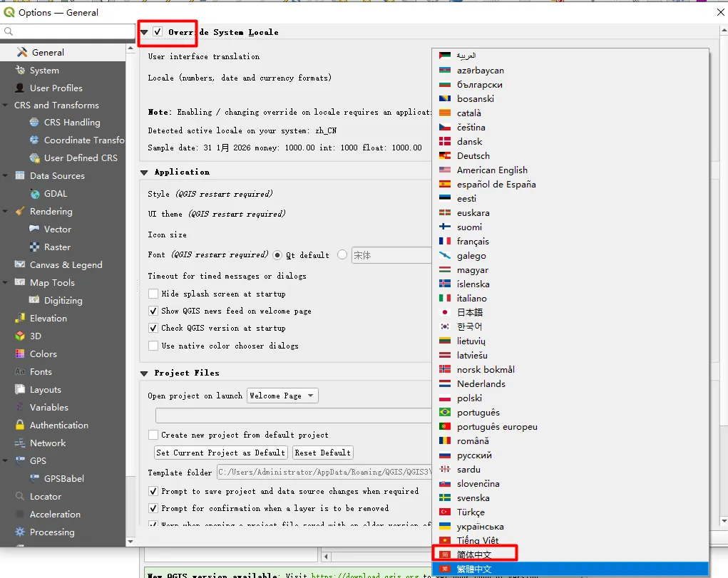Click the QGIS logo in title bar
Screen dimensions: 728x578
click(9, 13)
